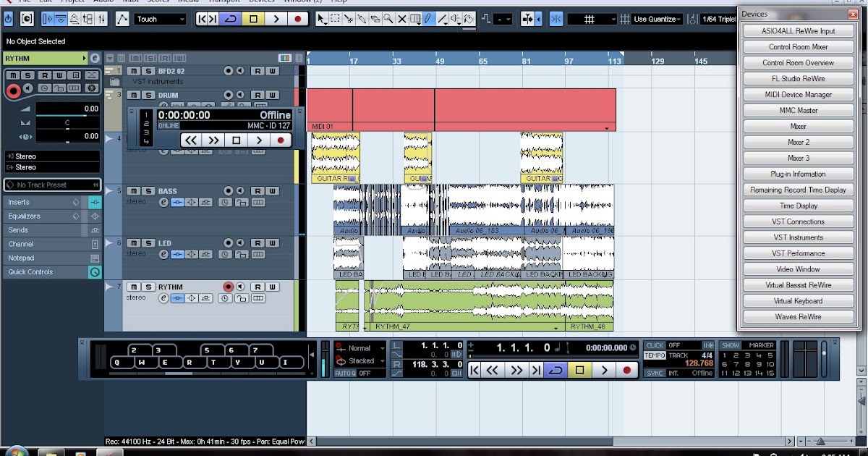Select the Play speaker tool
The width and height of the screenshot is (868, 456).
tap(456, 20)
